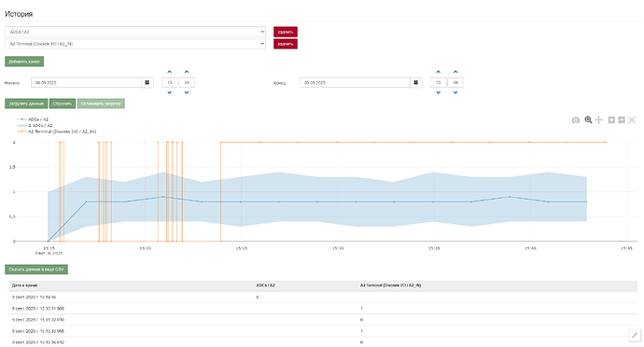
Task: Open the A2 Terminal channel dropdown
Action: (135, 44)
